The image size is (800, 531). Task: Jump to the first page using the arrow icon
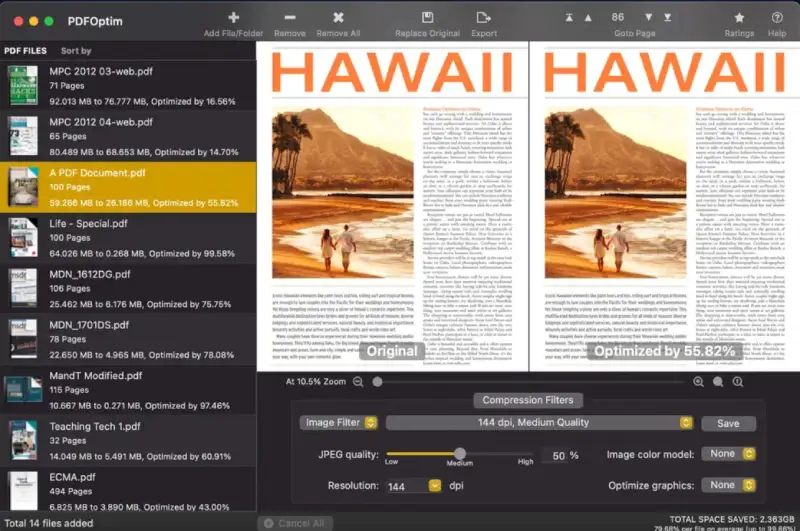570,17
